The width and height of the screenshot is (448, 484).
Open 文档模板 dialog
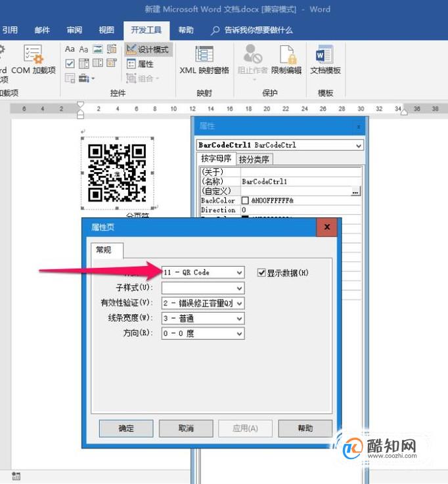(x=325, y=60)
